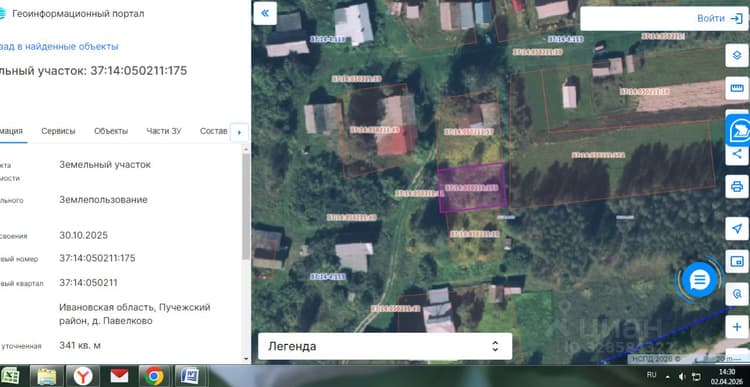750x387 pixels.
Task: Switch to the Сервисы tab
Action: pos(58,131)
